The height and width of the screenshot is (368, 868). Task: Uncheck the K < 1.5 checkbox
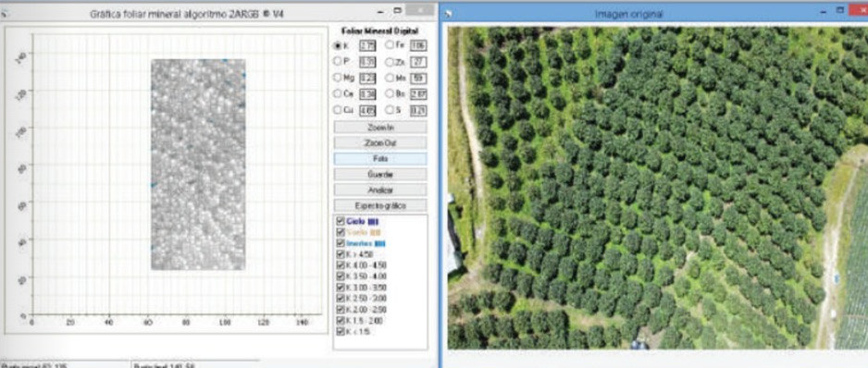[341, 332]
